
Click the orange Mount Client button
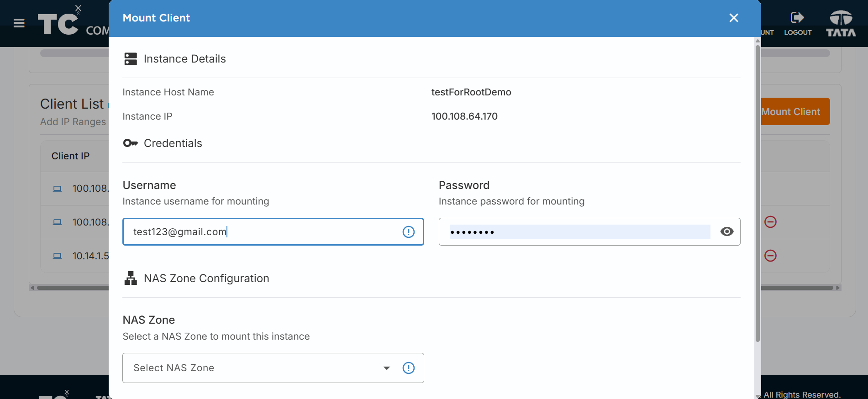tap(795, 111)
